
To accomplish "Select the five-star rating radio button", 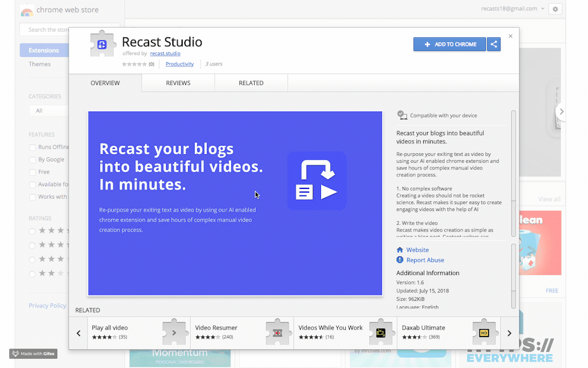I will tap(32, 231).
